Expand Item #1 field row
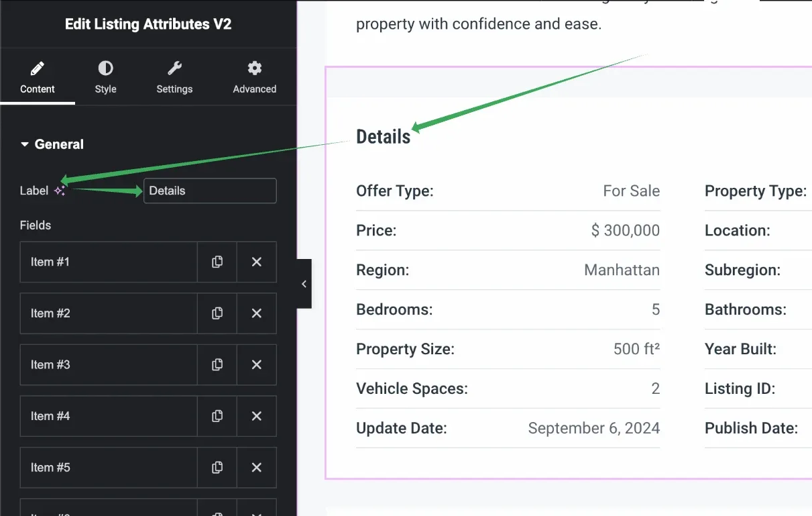The width and height of the screenshot is (812, 516). click(109, 262)
